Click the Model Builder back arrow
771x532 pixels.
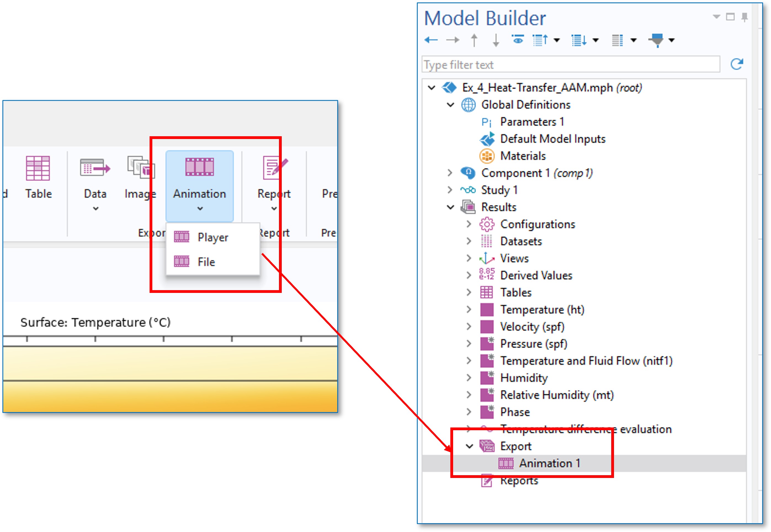click(x=431, y=40)
